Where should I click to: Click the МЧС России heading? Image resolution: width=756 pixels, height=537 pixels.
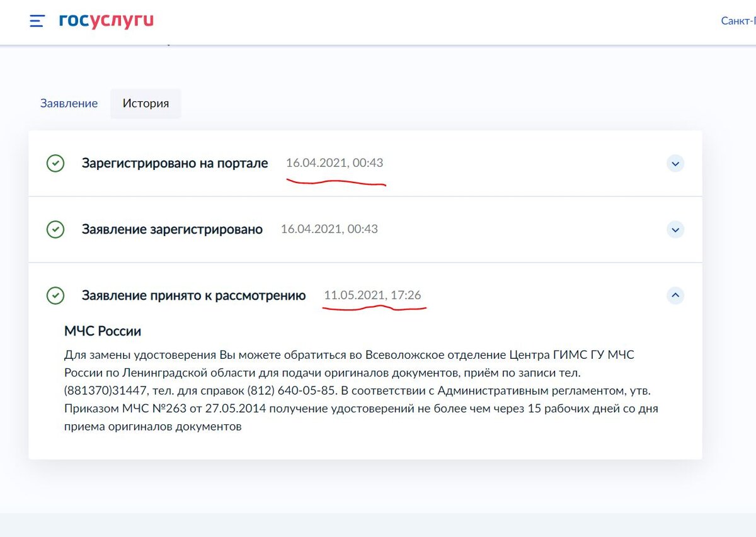point(103,331)
